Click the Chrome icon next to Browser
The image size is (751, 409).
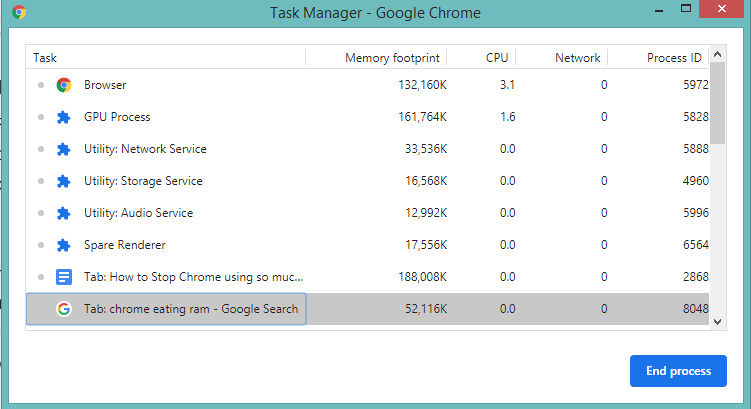(x=64, y=85)
